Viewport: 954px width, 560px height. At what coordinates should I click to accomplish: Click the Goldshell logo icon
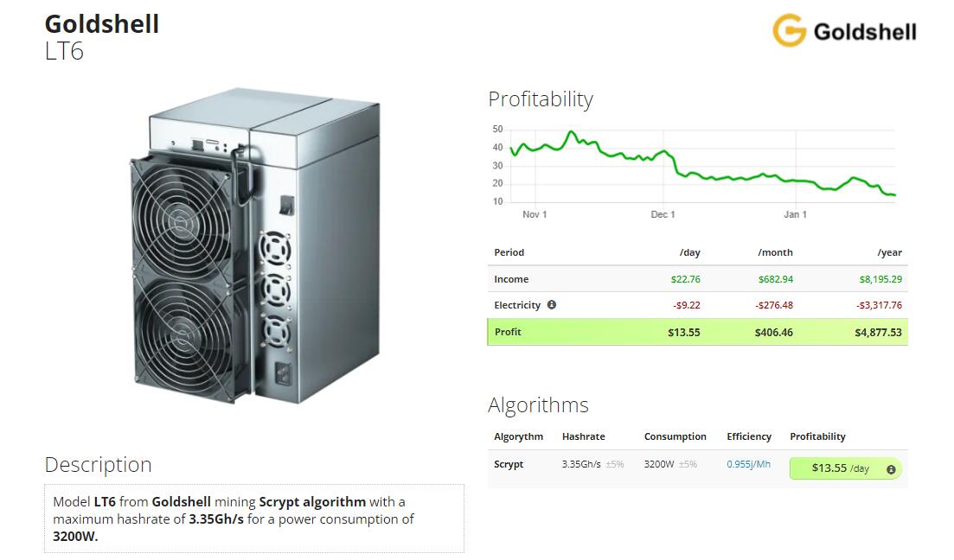coord(789,30)
